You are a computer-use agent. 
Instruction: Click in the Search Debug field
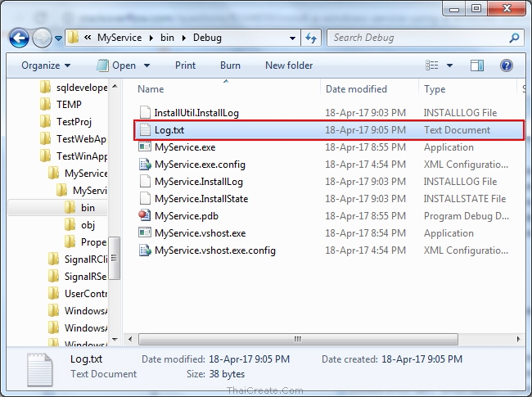coord(419,38)
